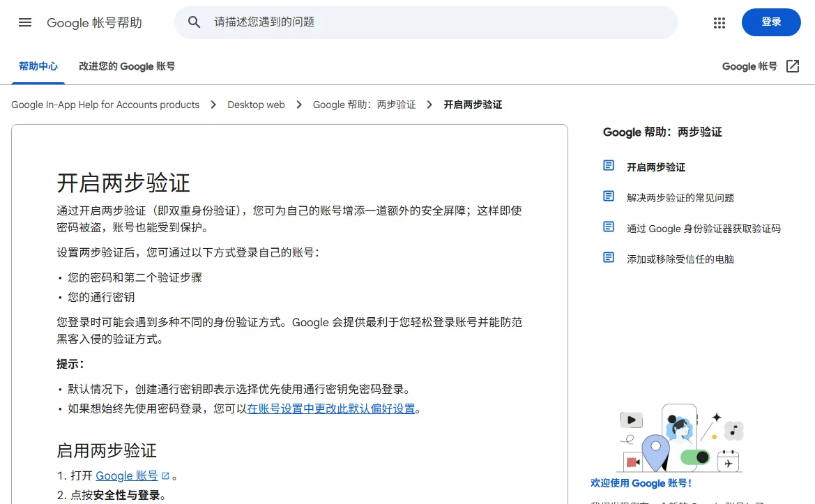Open the Google apps grid

[719, 22]
